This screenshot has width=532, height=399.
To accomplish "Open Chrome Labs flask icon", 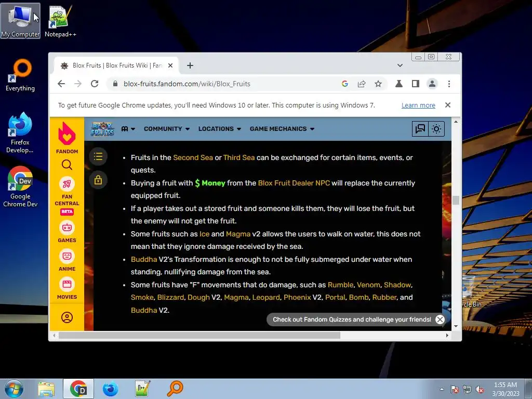I will pyautogui.click(x=399, y=84).
